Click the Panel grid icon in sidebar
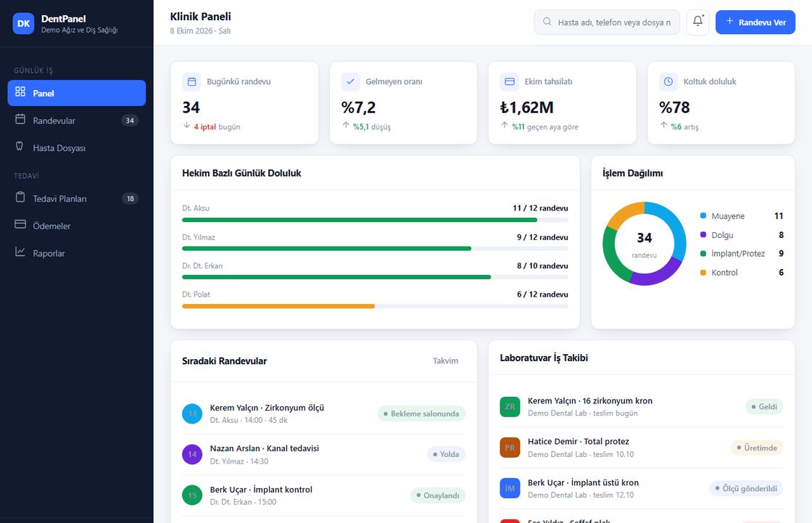Screen dimensions: 812x523 pos(20,91)
